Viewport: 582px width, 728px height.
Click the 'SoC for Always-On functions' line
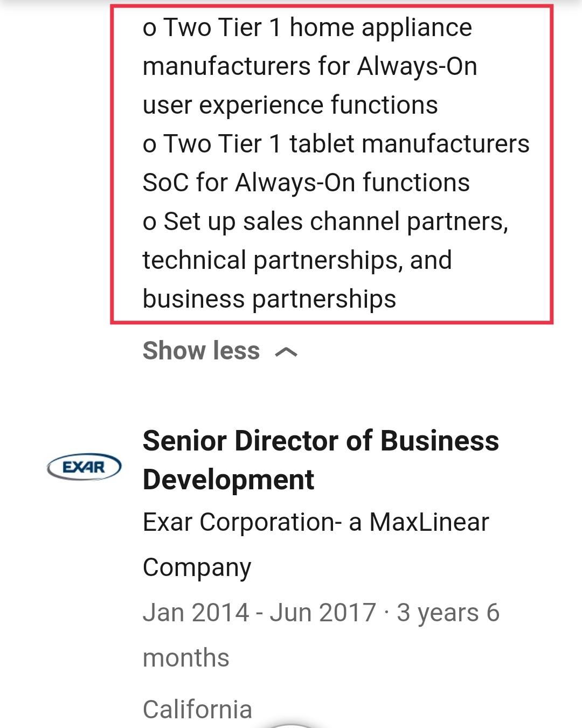click(x=306, y=183)
